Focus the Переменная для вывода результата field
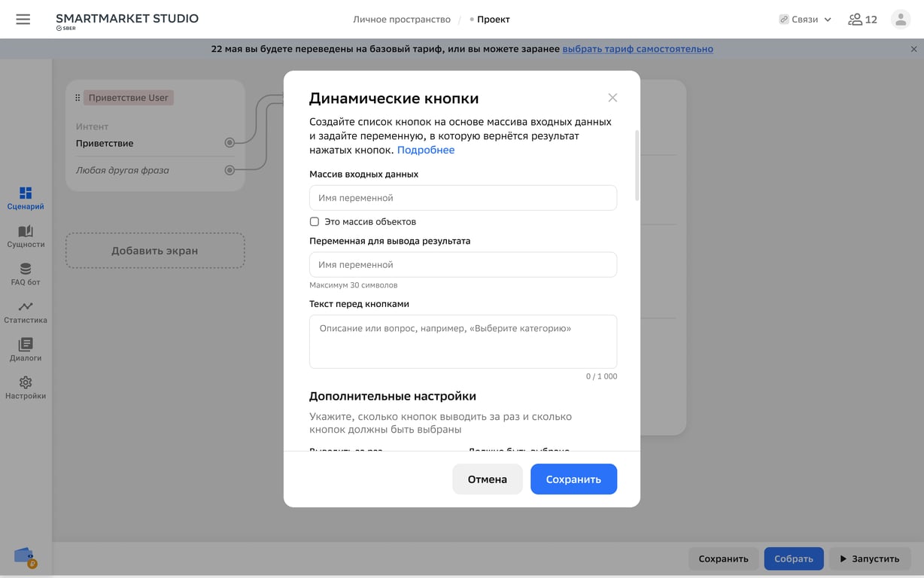924x578 pixels. [x=463, y=265]
